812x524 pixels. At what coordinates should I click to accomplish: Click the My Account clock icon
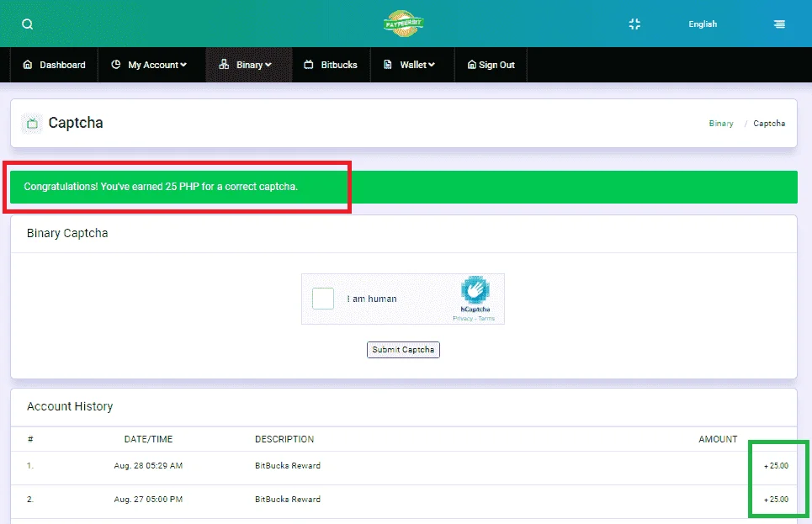click(x=116, y=64)
